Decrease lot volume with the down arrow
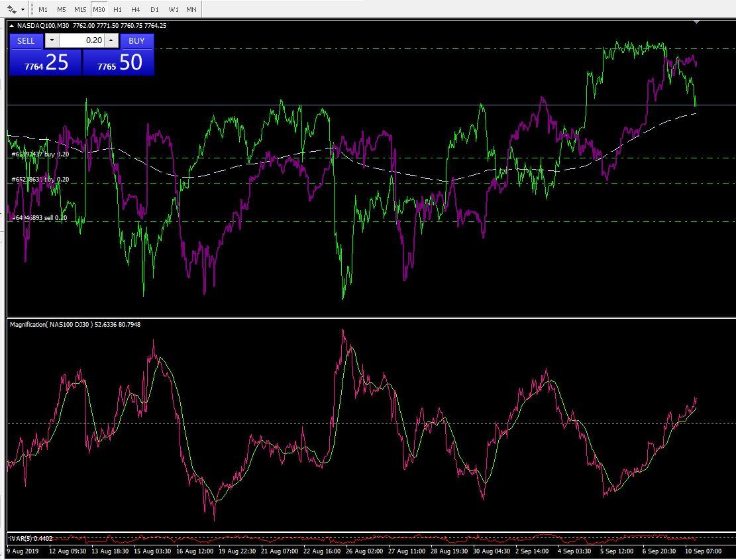This screenshot has height=560, width=736. click(52, 41)
